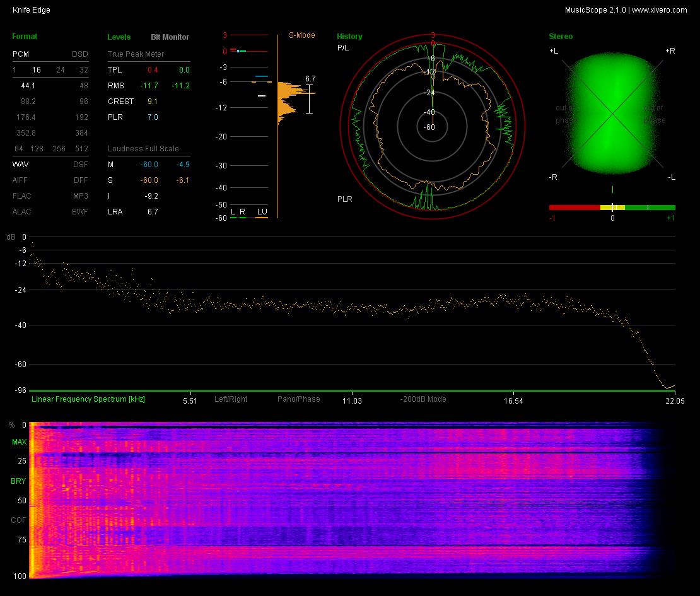Click the green stereo vectorscope display
The height and width of the screenshot is (596, 700).
[612, 114]
